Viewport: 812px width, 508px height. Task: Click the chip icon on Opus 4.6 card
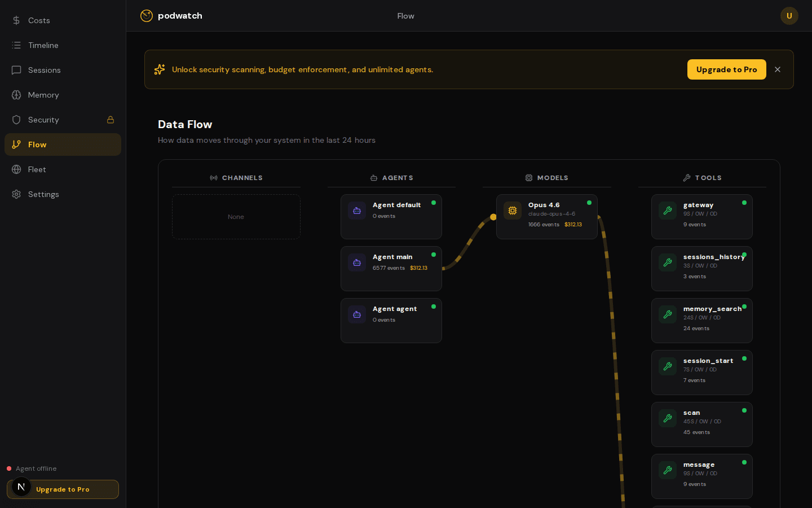coord(512,211)
